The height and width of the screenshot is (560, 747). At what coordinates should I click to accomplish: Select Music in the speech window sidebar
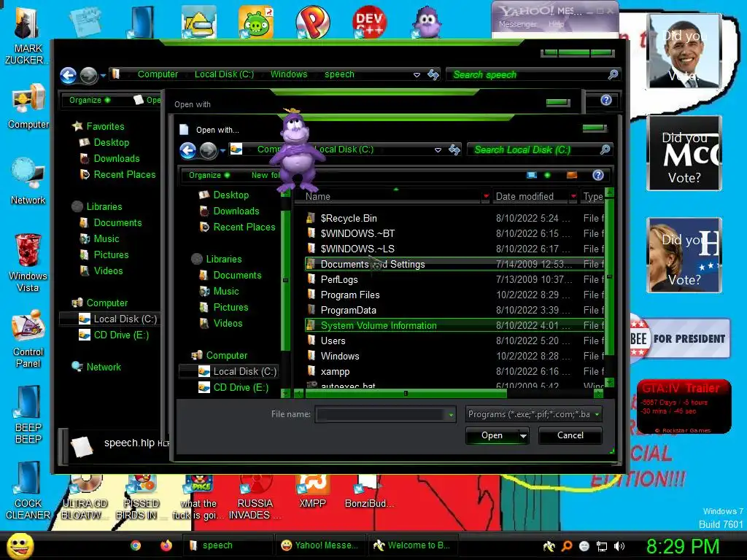[107, 238]
